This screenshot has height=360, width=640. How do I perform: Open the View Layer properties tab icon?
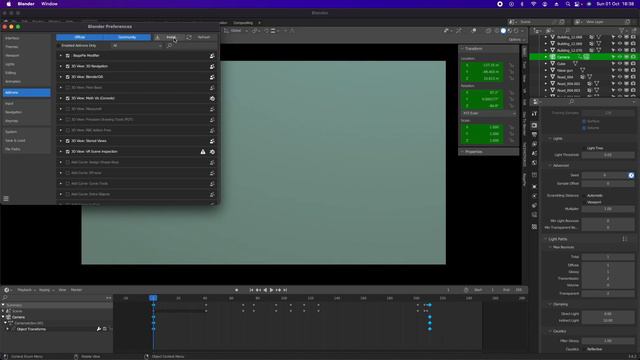coord(534,144)
